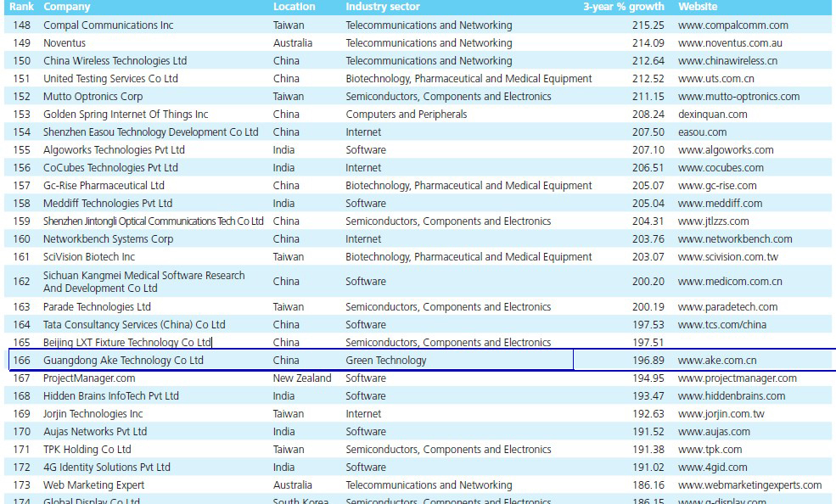Select Noventus company cell
Viewport: 836px width, 504px height.
click(65, 42)
